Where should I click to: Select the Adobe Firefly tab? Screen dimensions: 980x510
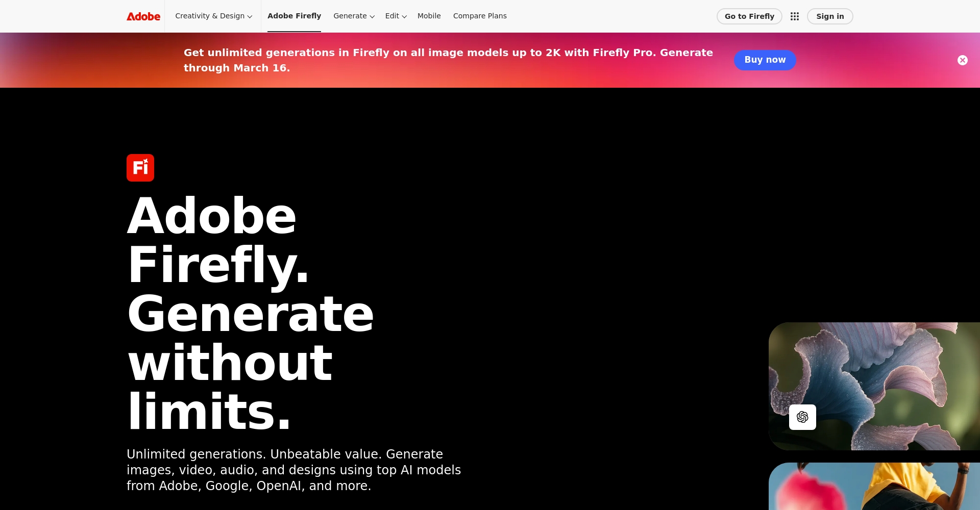294,16
